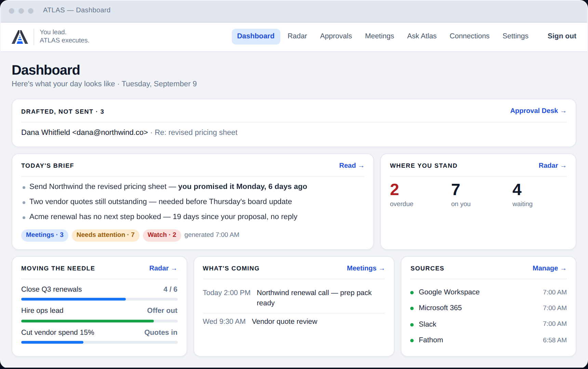Click the Offer out status
The height and width of the screenshot is (369, 588).
coord(162,311)
